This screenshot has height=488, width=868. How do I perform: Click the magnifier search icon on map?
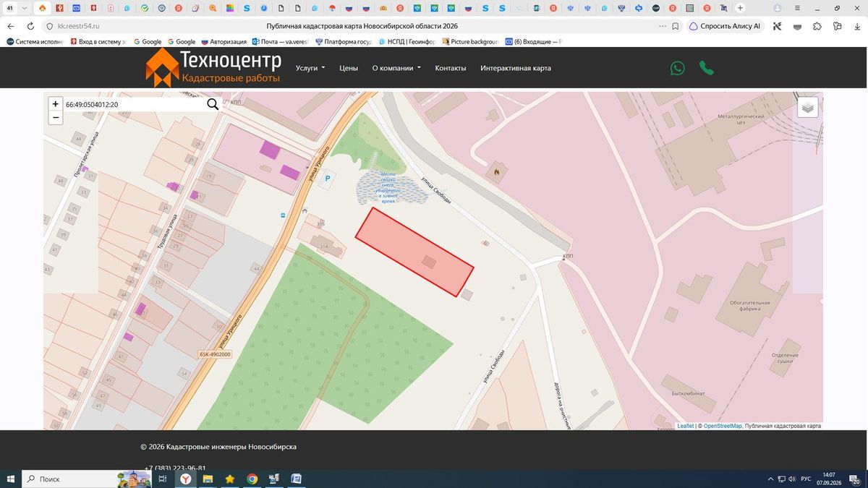click(x=213, y=104)
